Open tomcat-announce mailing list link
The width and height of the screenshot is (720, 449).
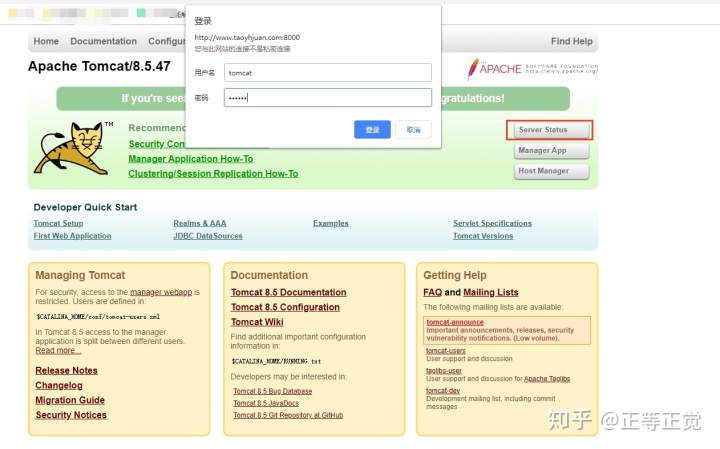[x=455, y=322]
